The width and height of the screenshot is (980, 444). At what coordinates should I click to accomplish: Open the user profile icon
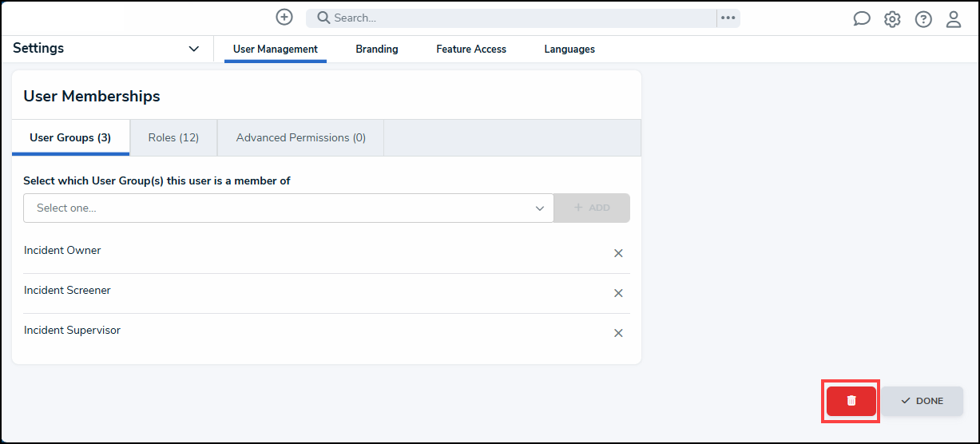tap(954, 19)
